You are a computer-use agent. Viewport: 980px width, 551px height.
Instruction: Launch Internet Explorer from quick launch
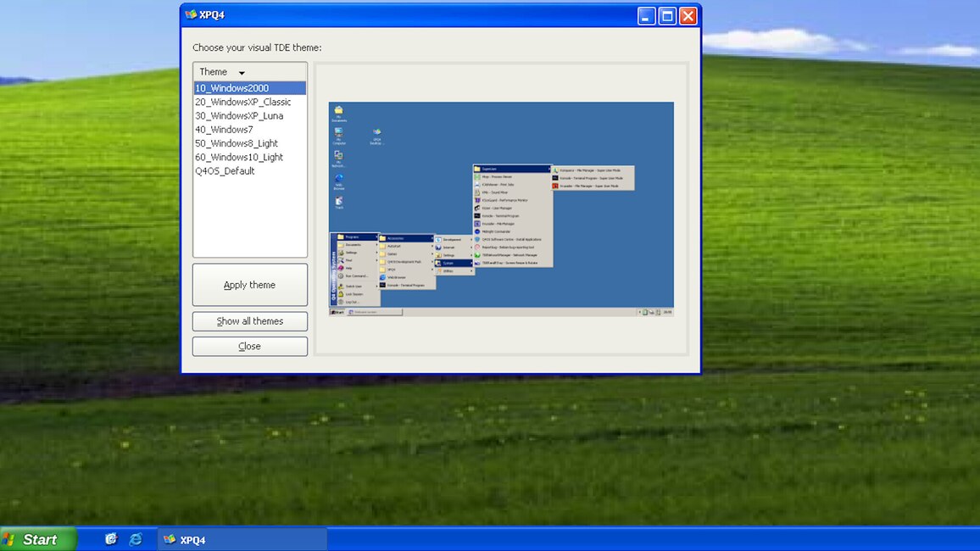(x=135, y=539)
